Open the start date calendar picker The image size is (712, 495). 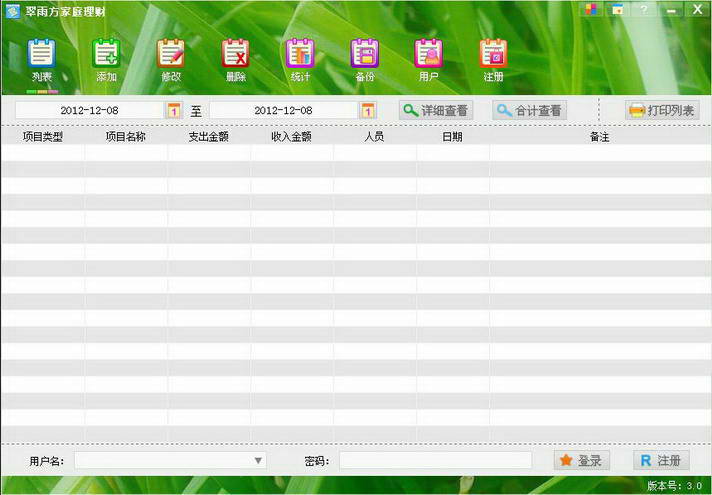(174, 110)
